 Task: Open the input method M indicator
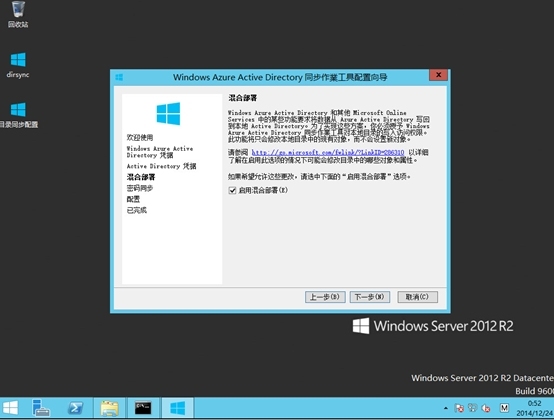click(504, 408)
